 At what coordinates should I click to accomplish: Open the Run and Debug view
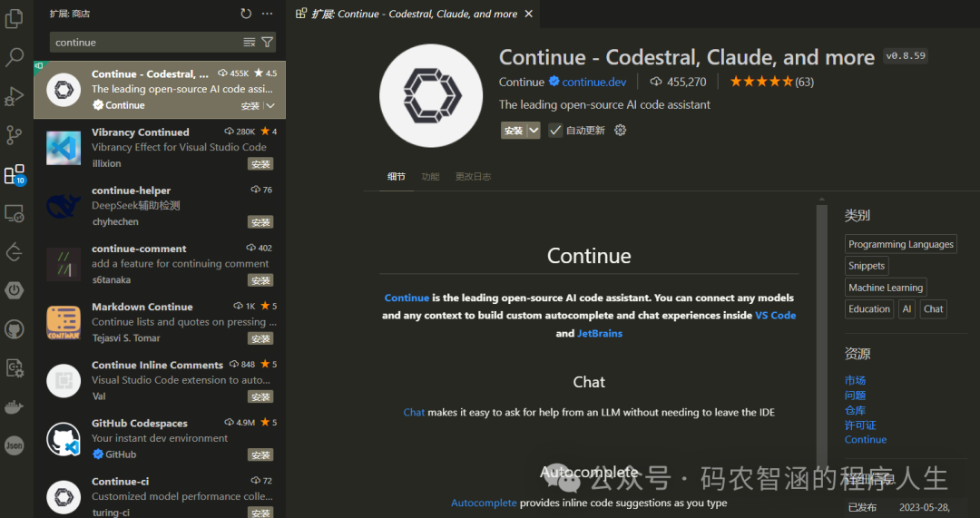click(14, 96)
